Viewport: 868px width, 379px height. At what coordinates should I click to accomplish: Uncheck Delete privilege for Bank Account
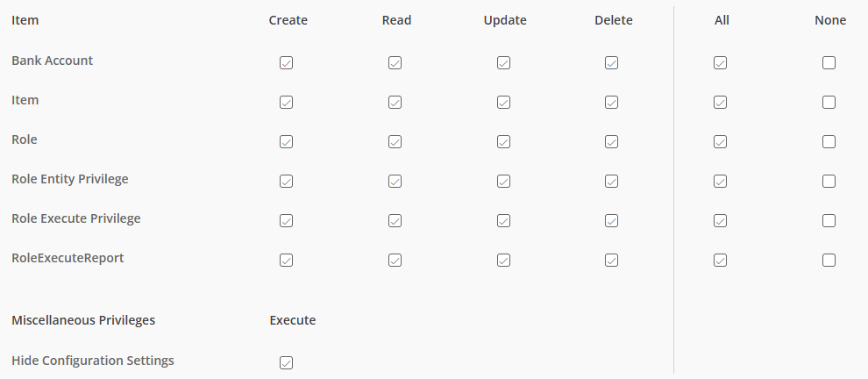(x=611, y=62)
